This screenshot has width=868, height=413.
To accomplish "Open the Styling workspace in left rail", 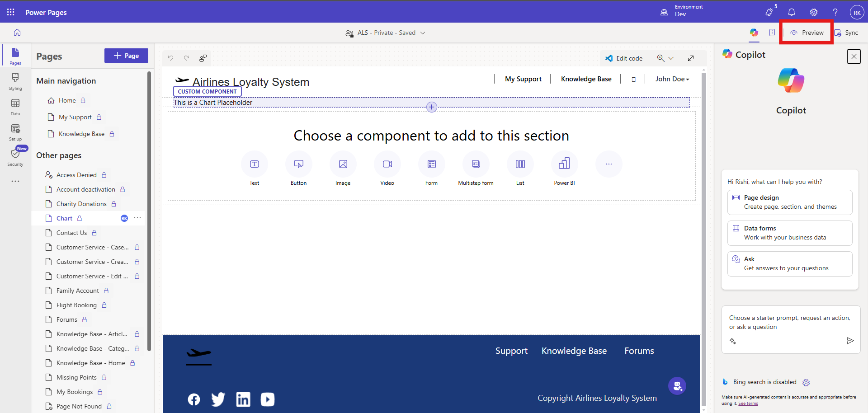I will coord(15,81).
